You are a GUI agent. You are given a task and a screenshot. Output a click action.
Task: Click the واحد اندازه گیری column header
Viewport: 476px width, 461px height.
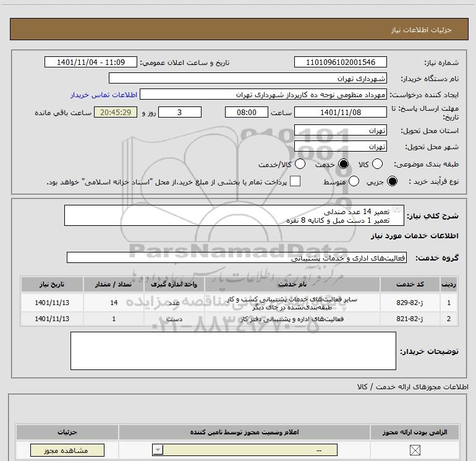coord(174,284)
